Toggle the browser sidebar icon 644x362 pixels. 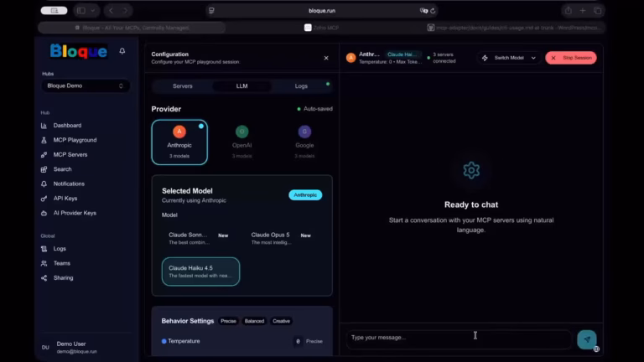click(x=80, y=11)
